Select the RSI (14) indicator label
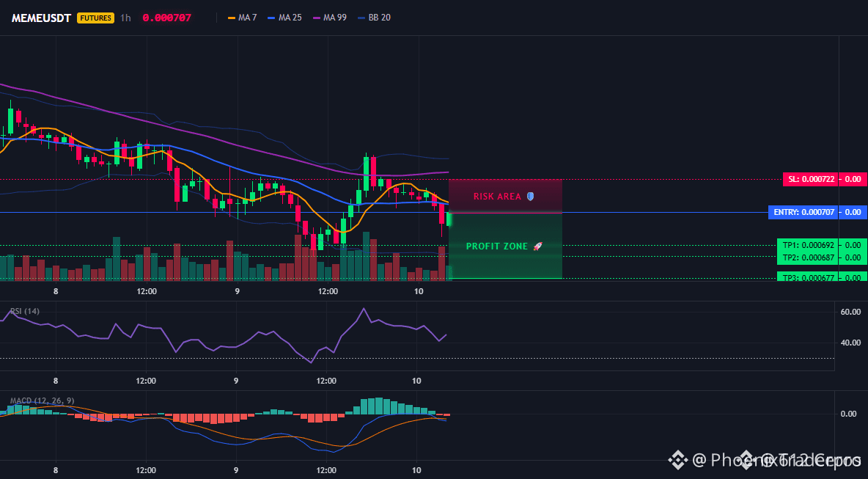Screen dimensions: 868x479 25,311
